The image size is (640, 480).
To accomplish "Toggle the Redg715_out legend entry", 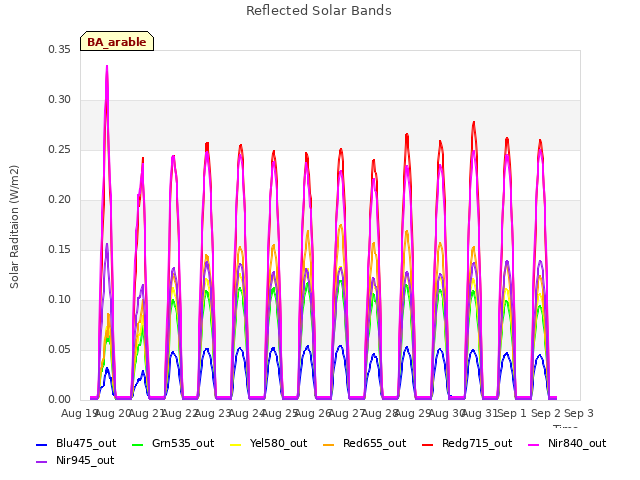I will 467,444.
